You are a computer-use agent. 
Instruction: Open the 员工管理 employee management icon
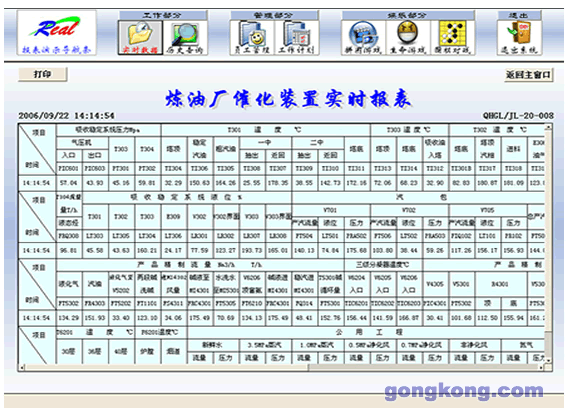pyautogui.click(x=252, y=37)
